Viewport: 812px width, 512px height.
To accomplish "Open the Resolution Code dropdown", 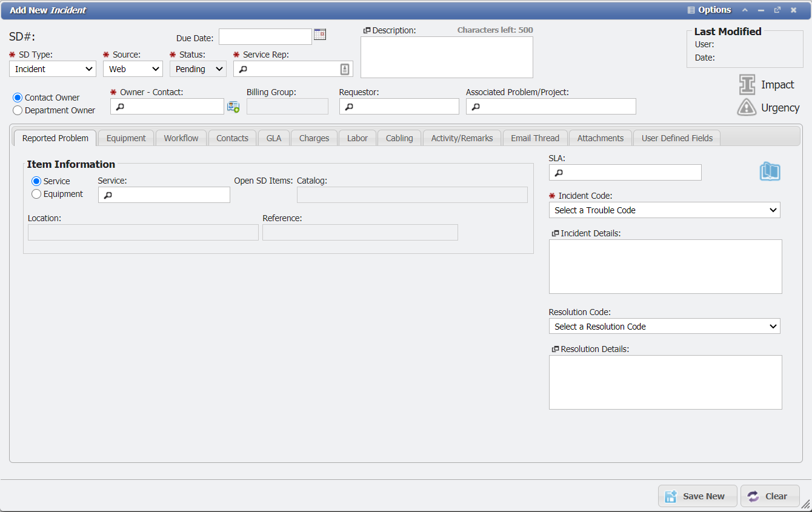I will 664,326.
